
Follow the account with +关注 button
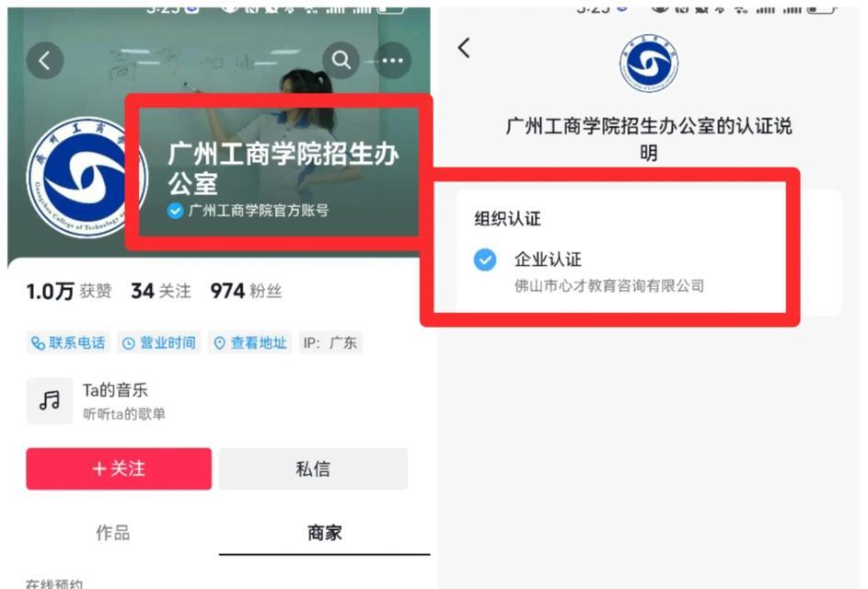[x=119, y=468]
